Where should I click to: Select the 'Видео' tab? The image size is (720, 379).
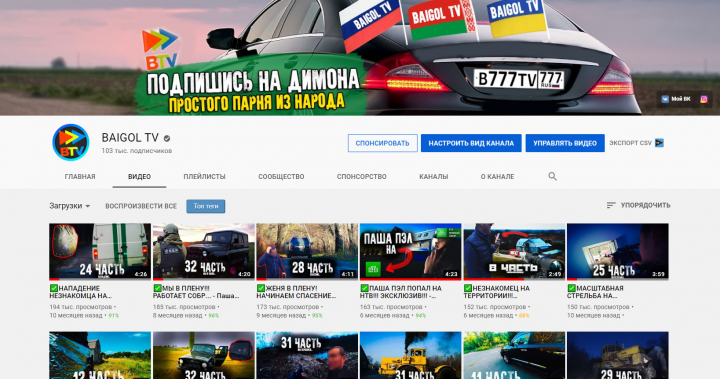point(139,176)
